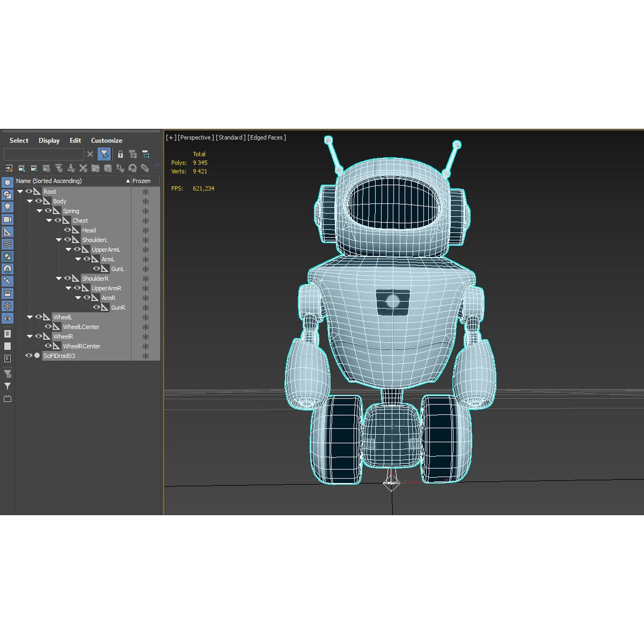Click the scene explorer search field

(x=44, y=154)
